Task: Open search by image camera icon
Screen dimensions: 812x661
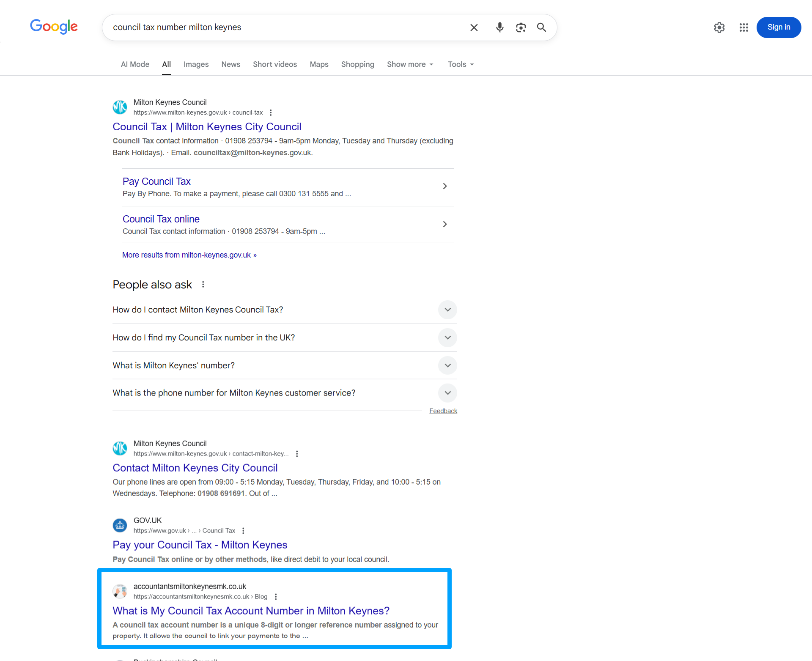Action: 521,27
